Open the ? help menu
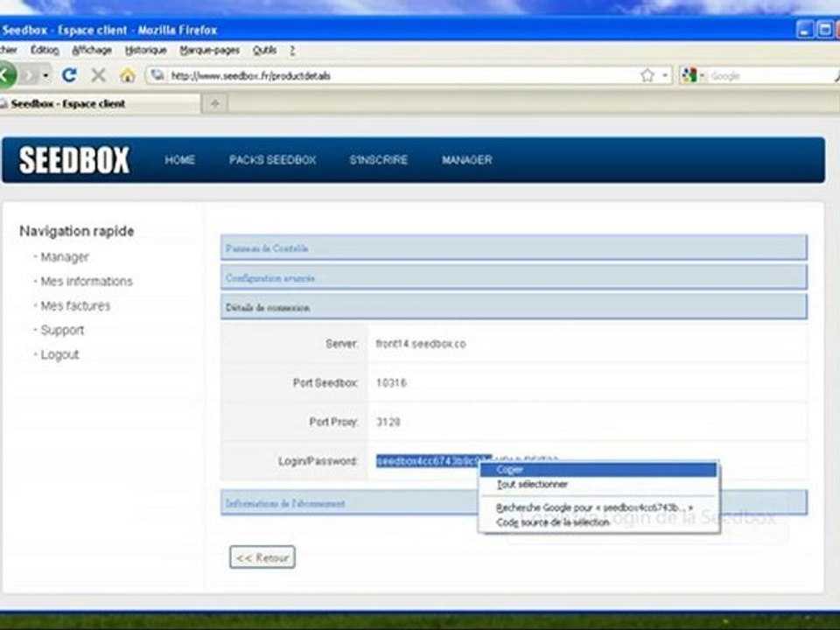 pos(292,50)
